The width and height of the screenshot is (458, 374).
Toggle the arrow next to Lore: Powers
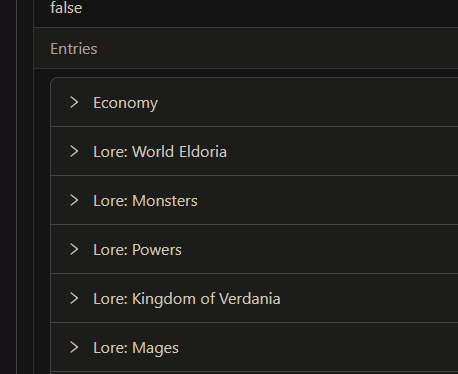[x=74, y=249]
